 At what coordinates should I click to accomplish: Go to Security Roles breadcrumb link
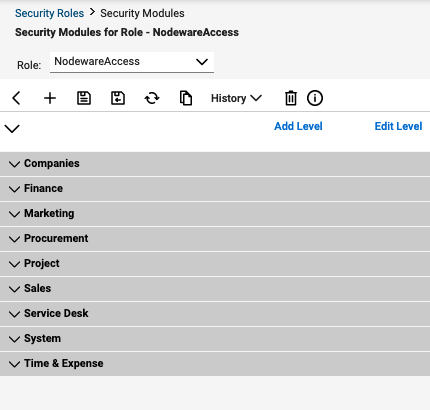coord(49,13)
